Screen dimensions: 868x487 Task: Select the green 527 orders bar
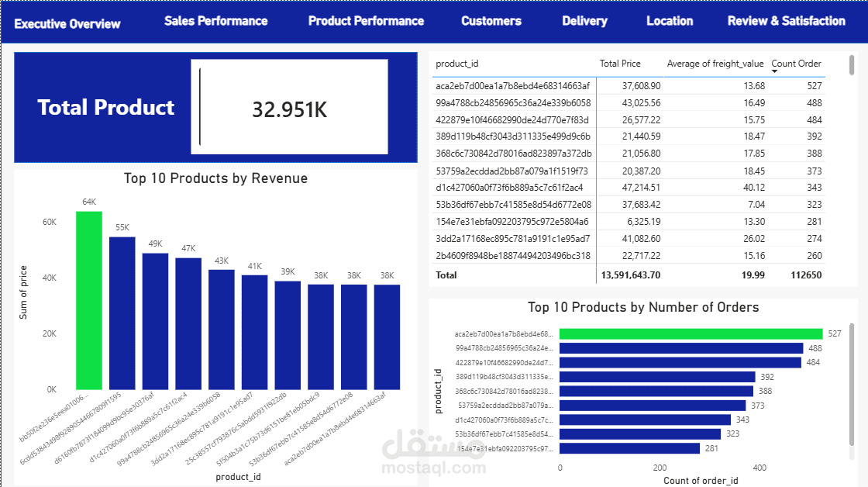(x=691, y=333)
